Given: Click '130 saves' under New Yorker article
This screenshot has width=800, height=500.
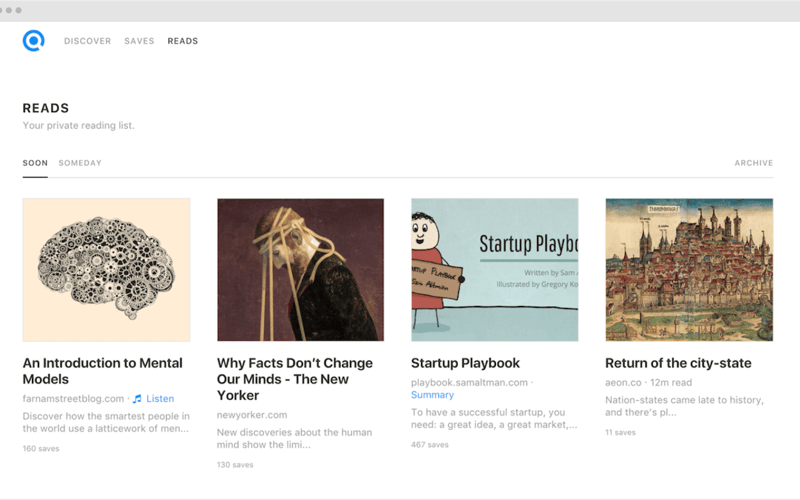Looking at the screenshot, I should point(235,465).
